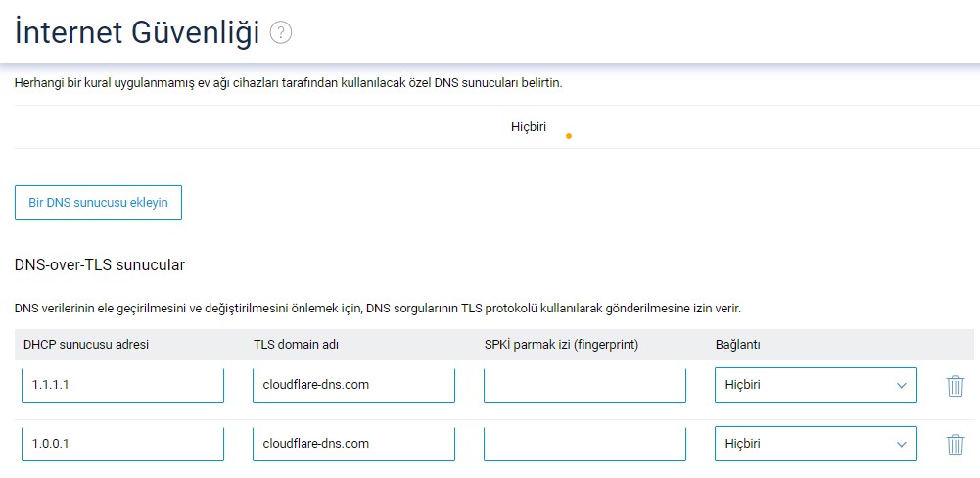Select 'SPKİ parmak izi (fingerprint)' column header
This screenshot has width=980, height=478.
pos(561,344)
